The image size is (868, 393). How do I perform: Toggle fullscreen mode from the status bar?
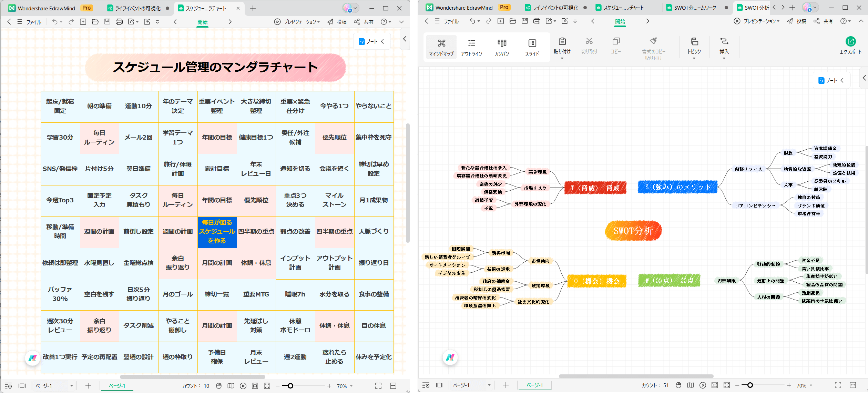(838, 385)
